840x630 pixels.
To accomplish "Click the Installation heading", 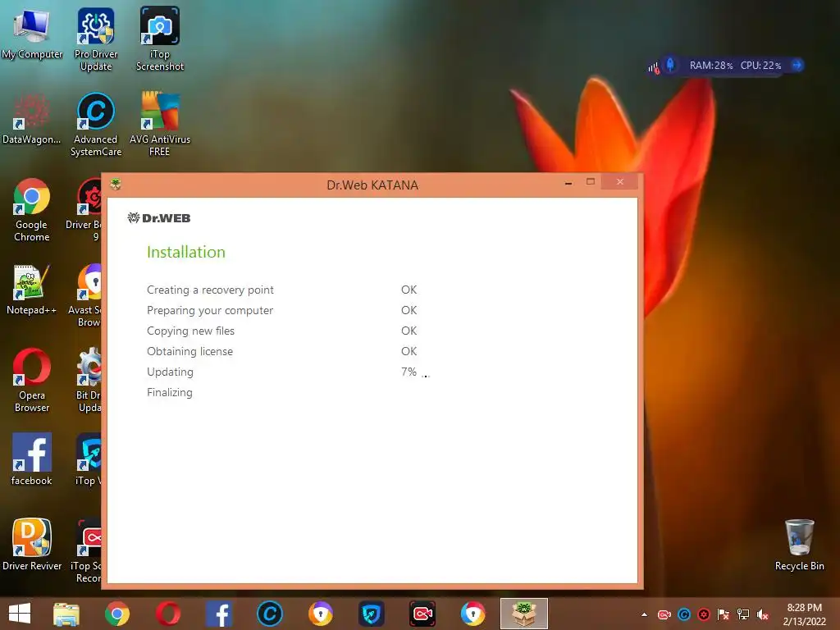I will point(186,252).
